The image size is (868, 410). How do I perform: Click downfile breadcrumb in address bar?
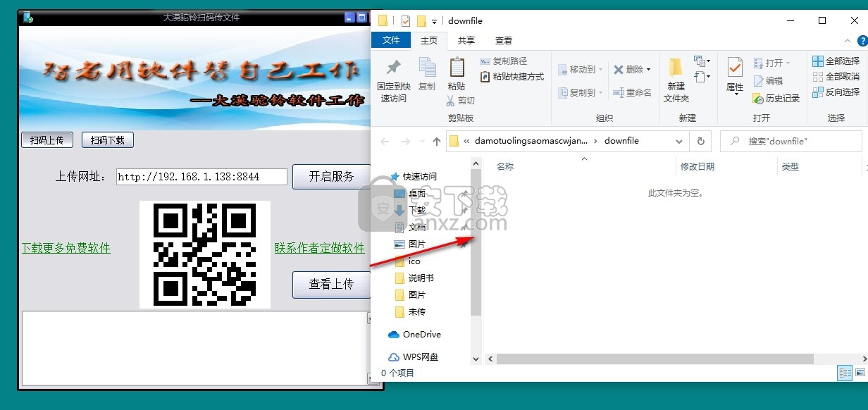pyautogui.click(x=621, y=141)
